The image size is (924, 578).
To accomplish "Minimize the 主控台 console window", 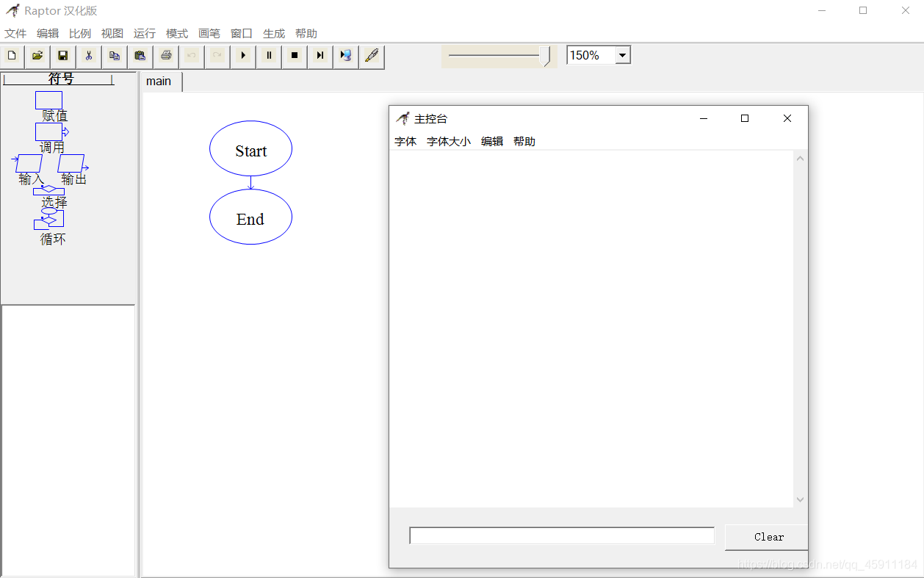I will [703, 118].
